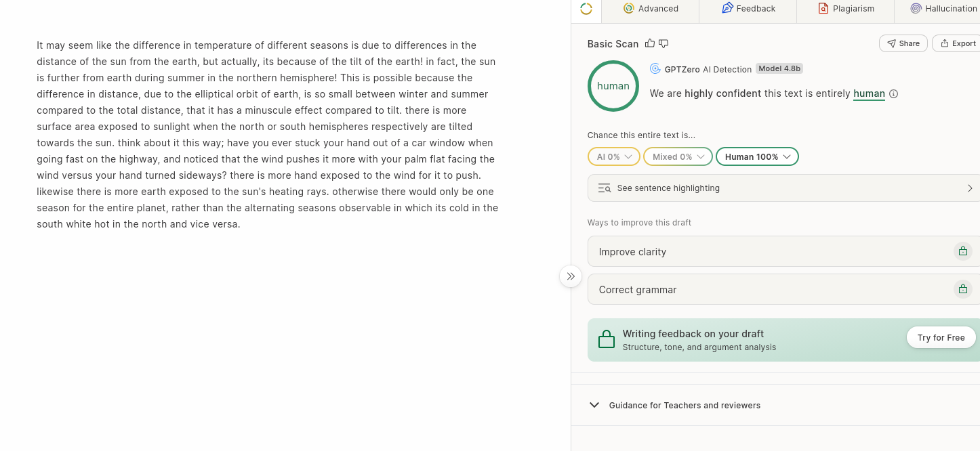Select the Hallucination tab

tap(942, 9)
